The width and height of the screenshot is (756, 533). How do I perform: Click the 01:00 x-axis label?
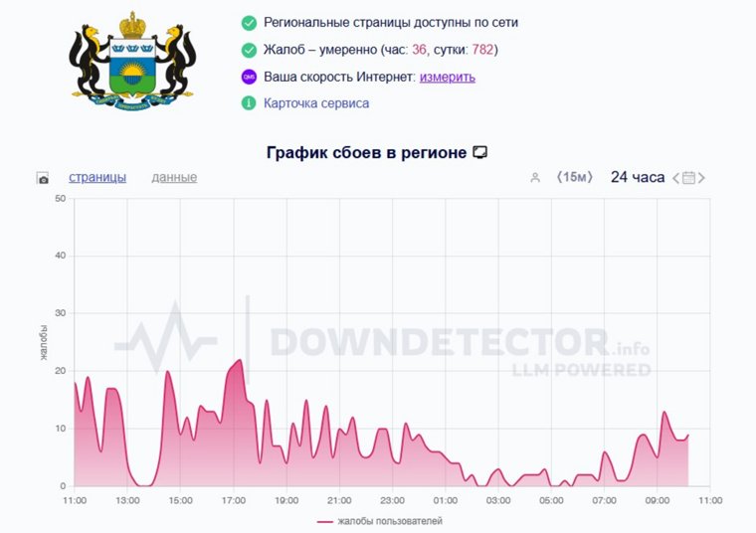[x=445, y=501]
